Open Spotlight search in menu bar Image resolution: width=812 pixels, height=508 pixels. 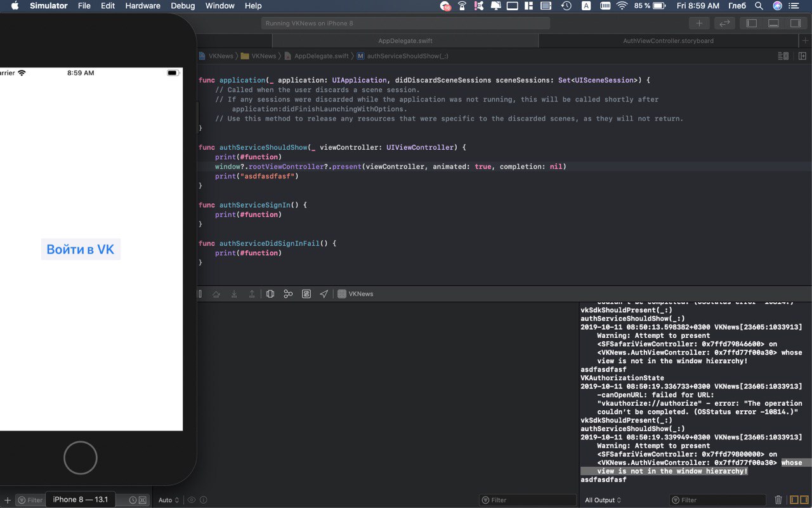pos(759,6)
